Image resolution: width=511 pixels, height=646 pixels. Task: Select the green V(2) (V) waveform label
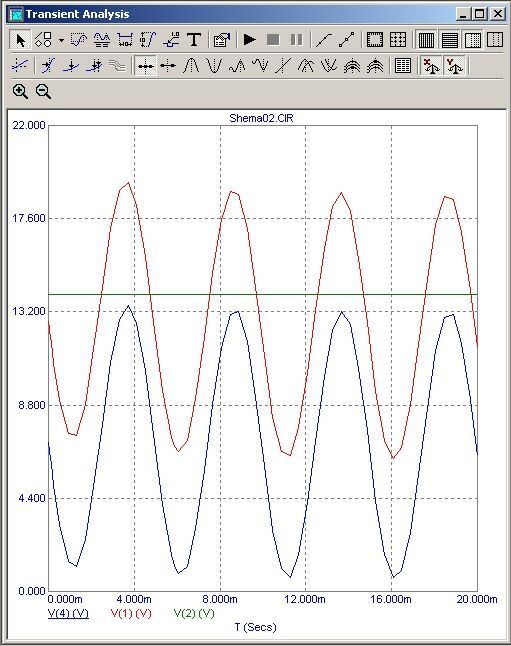[194, 613]
